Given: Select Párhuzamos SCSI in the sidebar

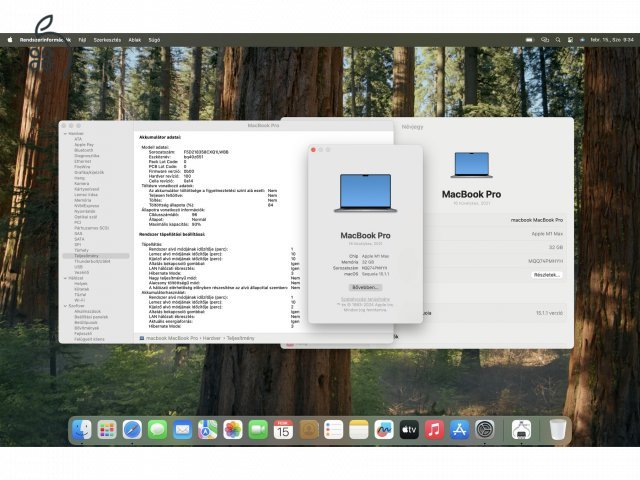Looking at the screenshot, I should (x=91, y=228).
